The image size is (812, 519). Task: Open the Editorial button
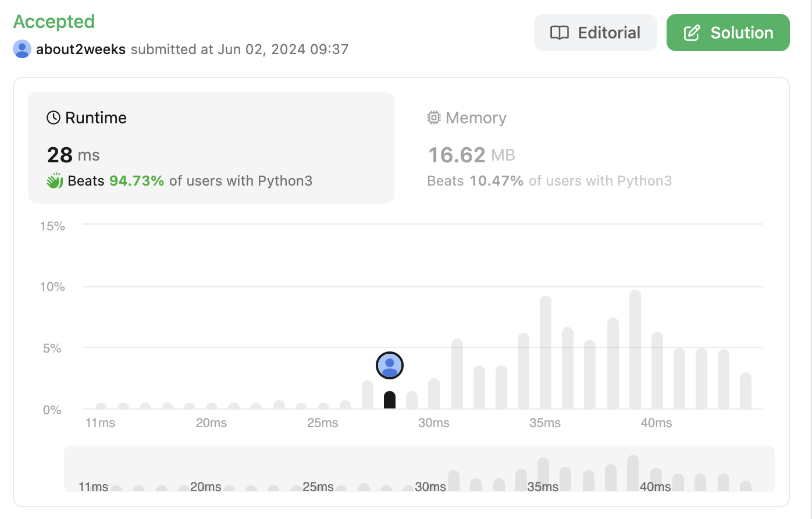click(x=596, y=33)
